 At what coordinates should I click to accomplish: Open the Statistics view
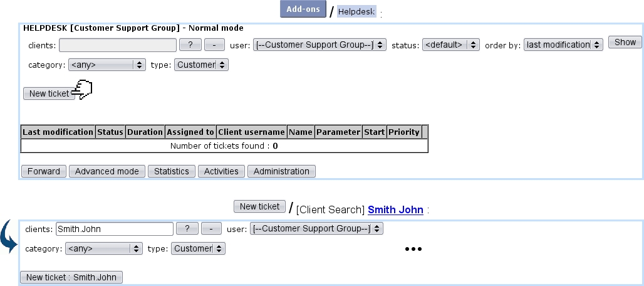pos(172,171)
